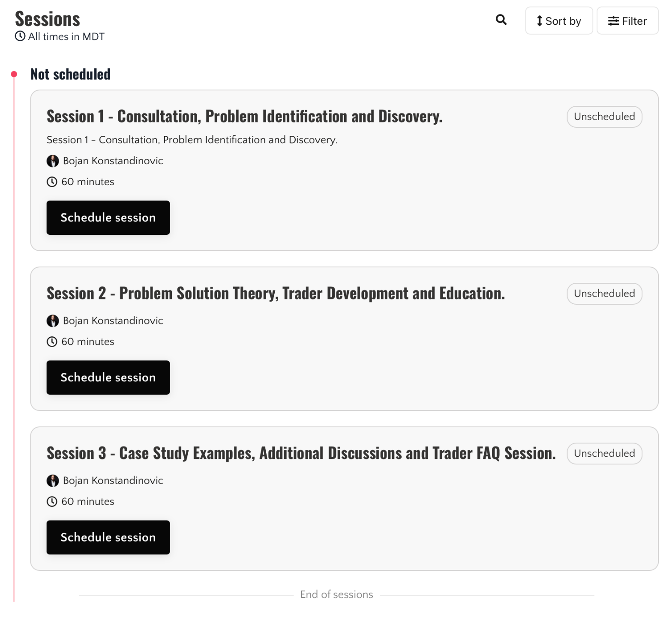Image resolution: width=672 pixels, height=617 pixels.
Task: Click Session 2 duration clock icon
Action: tap(52, 342)
